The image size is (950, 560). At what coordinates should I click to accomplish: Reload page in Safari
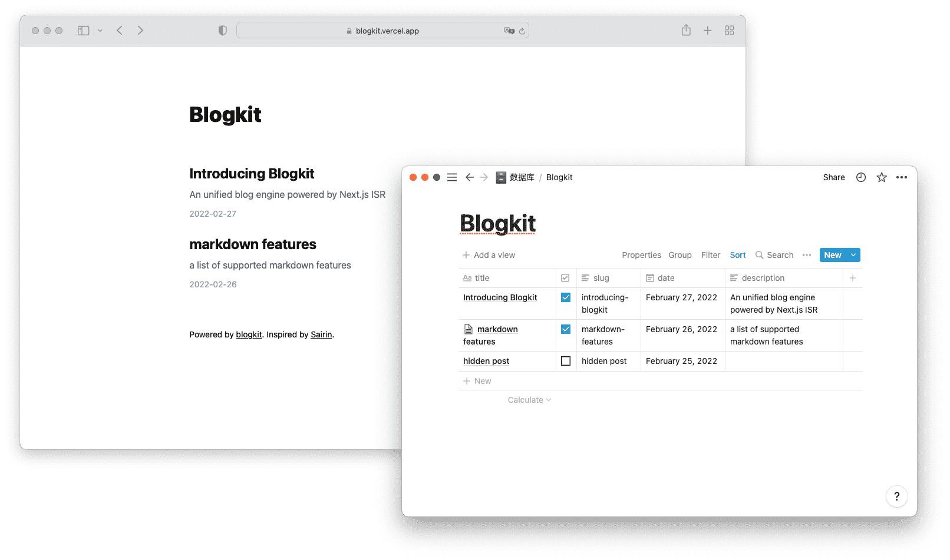click(x=522, y=31)
